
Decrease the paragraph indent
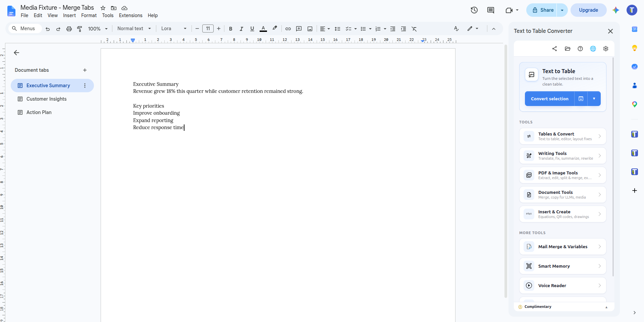393,29
